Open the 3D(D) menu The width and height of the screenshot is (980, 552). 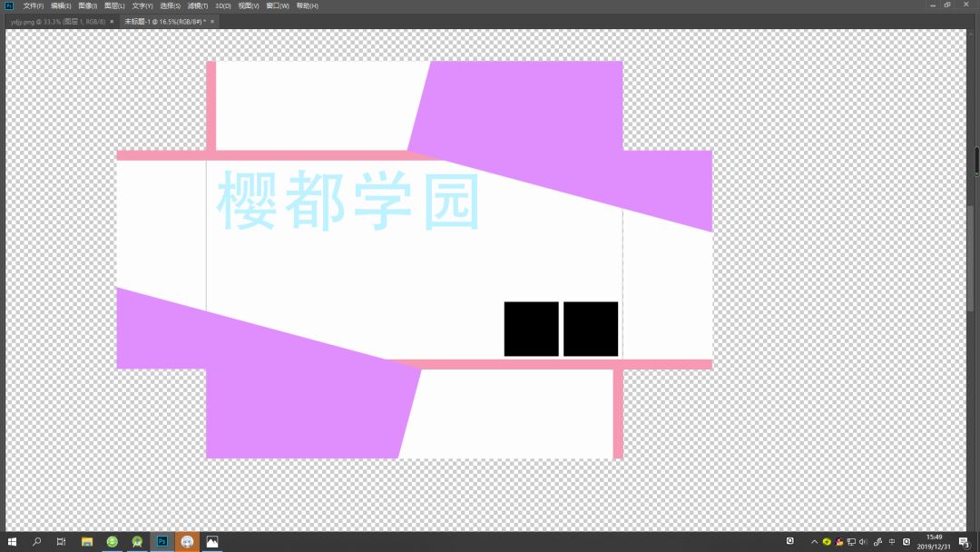pos(222,5)
